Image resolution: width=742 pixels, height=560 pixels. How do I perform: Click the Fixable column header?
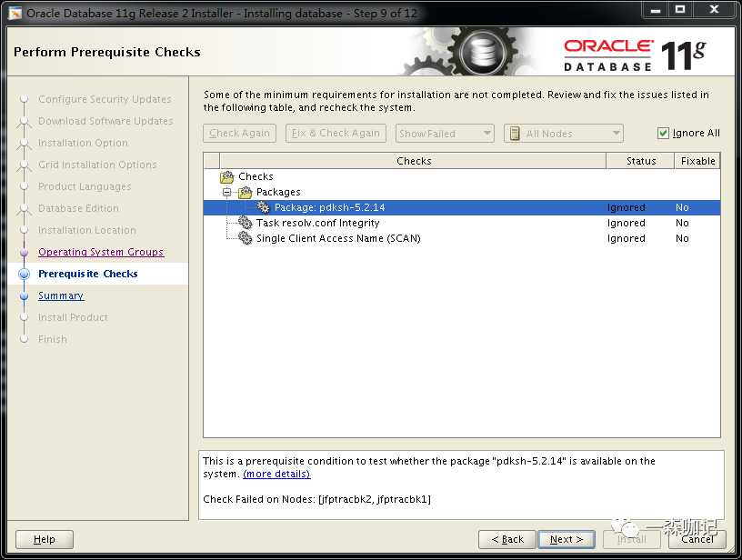pos(698,161)
